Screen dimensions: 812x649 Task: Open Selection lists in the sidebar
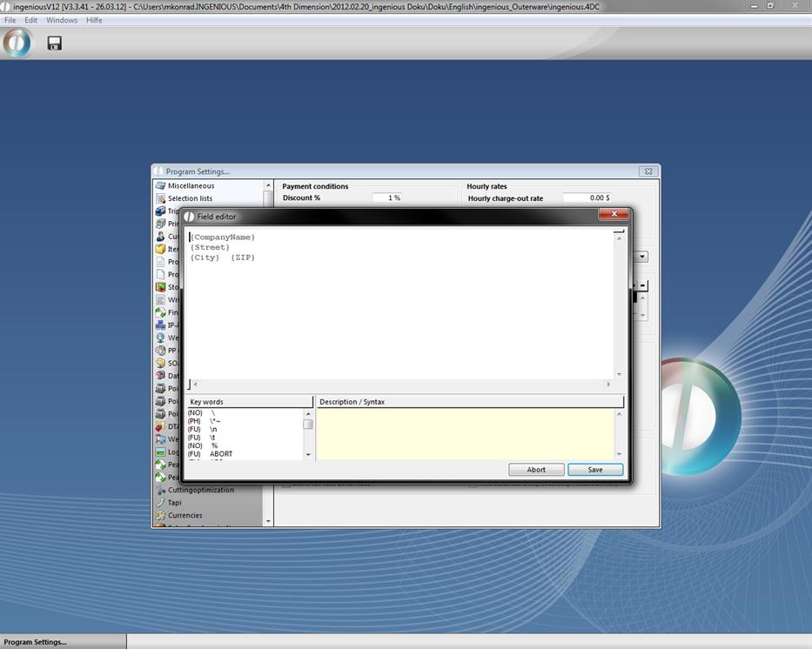tap(190, 198)
